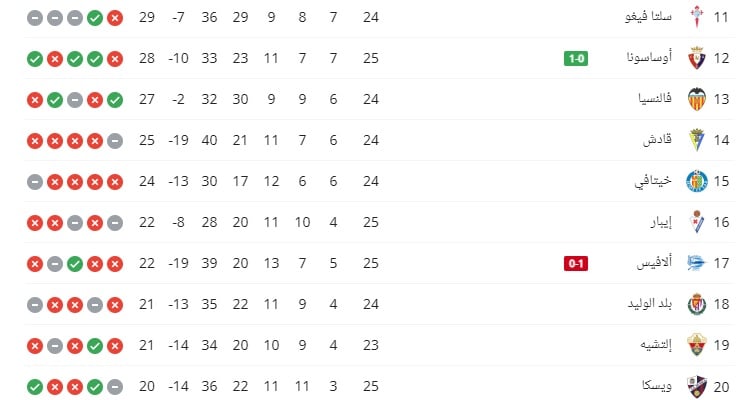Click the Osasuna club crest

(x=697, y=59)
